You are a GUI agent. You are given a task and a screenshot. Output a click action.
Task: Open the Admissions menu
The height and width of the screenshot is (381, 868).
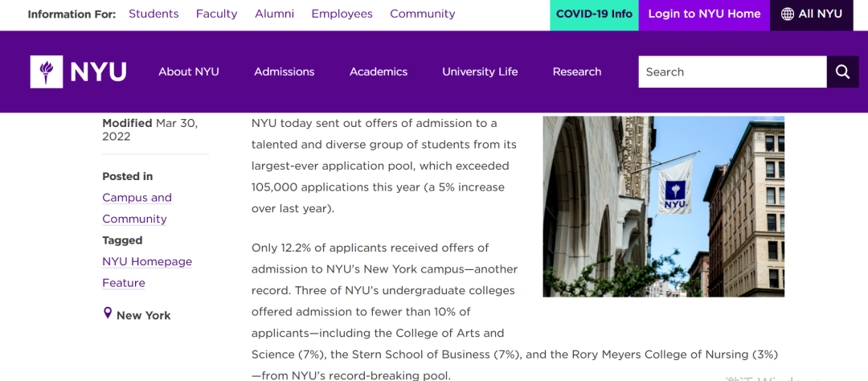[284, 72]
